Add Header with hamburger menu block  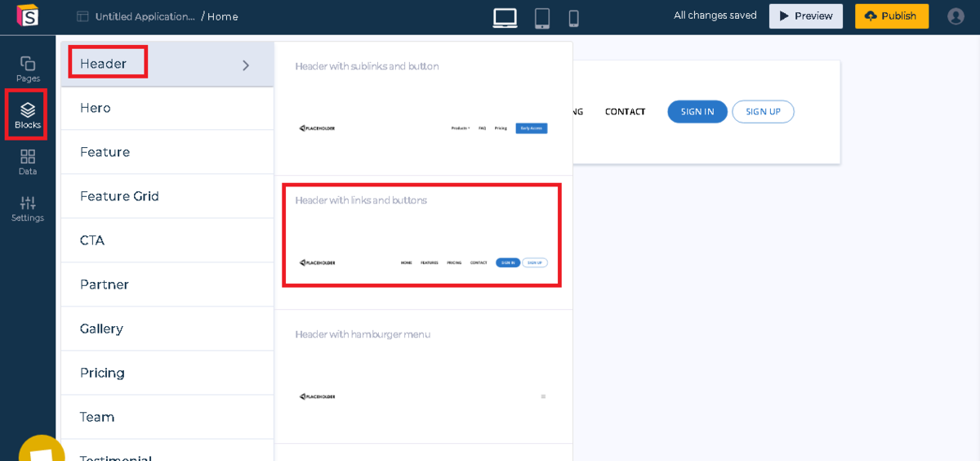pyautogui.click(x=423, y=377)
